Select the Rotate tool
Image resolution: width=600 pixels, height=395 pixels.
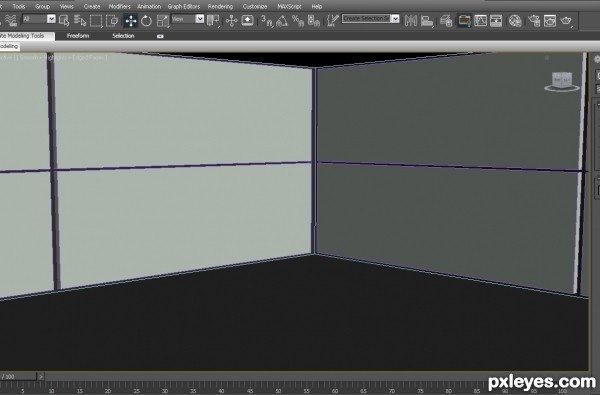147,21
